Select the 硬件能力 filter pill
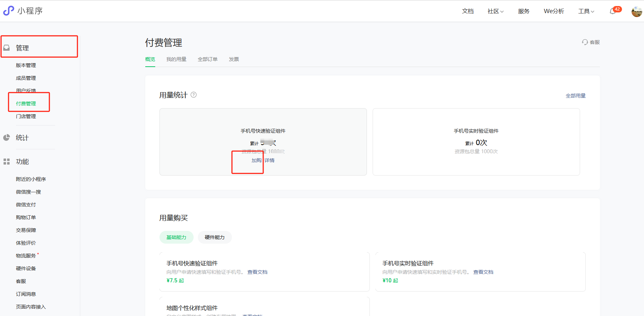 [x=215, y=237]
